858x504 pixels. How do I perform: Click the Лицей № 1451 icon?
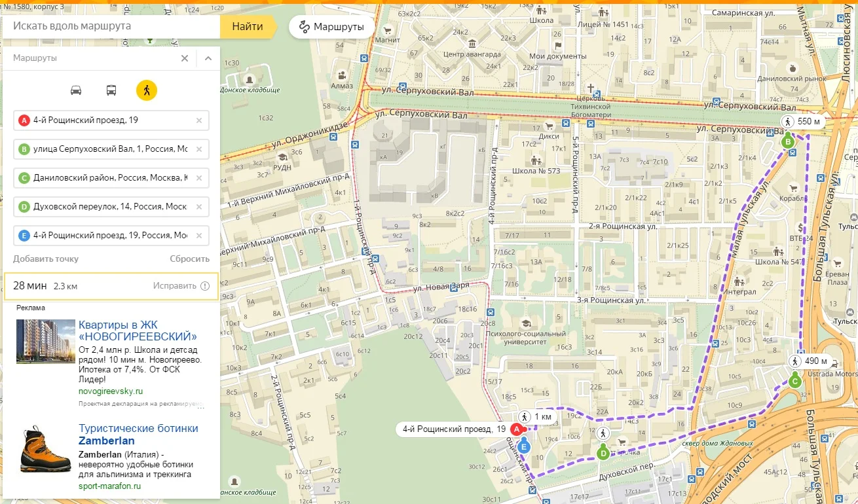[603, 12]
